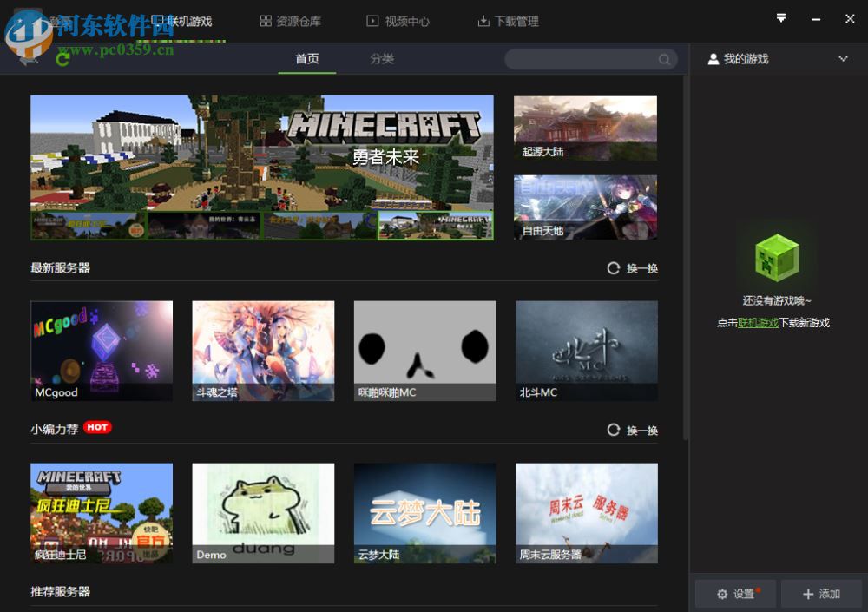Image resolution: width=868 pixels, height=612 pixels.
Task: Open the title bar dropdown menu icon
Action: pyautogui.click(x=780, y=18)
